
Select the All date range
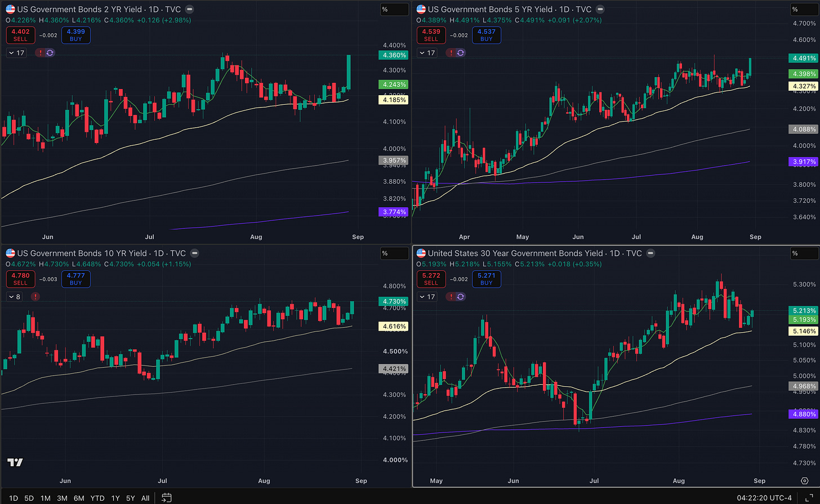point(145,498)
